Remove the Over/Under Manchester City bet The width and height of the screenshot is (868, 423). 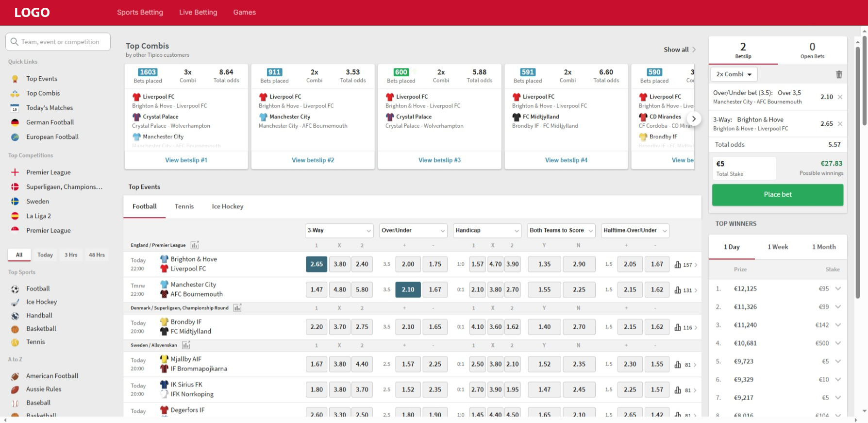(840, 97)
